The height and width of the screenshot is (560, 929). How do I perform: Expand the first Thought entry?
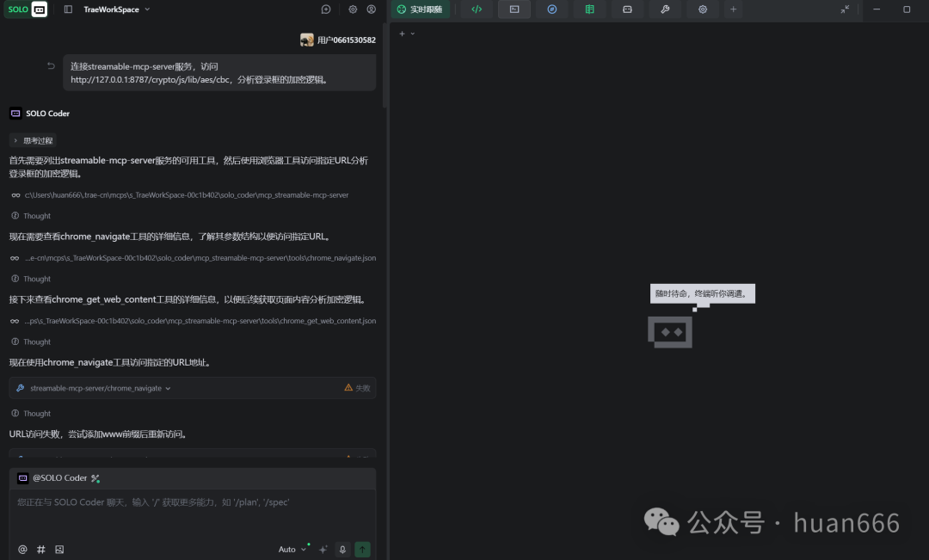[x=31, y=216]
